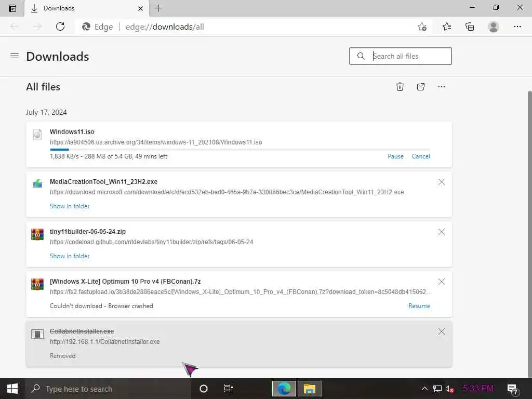Image resolution: width=532 pixels, height=399 pixels.
Task: Open the Collections icon
Action: [470, 26]
